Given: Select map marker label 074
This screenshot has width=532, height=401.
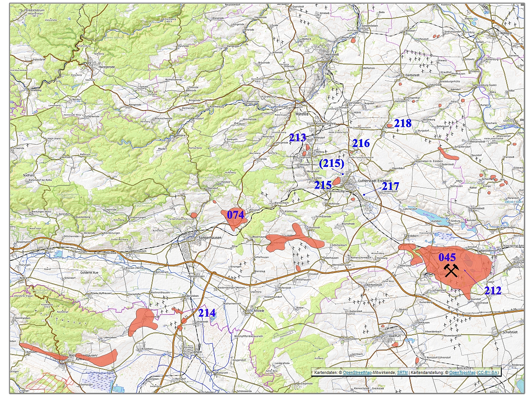Looking at the screenshot, I should click(x=236, y=215).
